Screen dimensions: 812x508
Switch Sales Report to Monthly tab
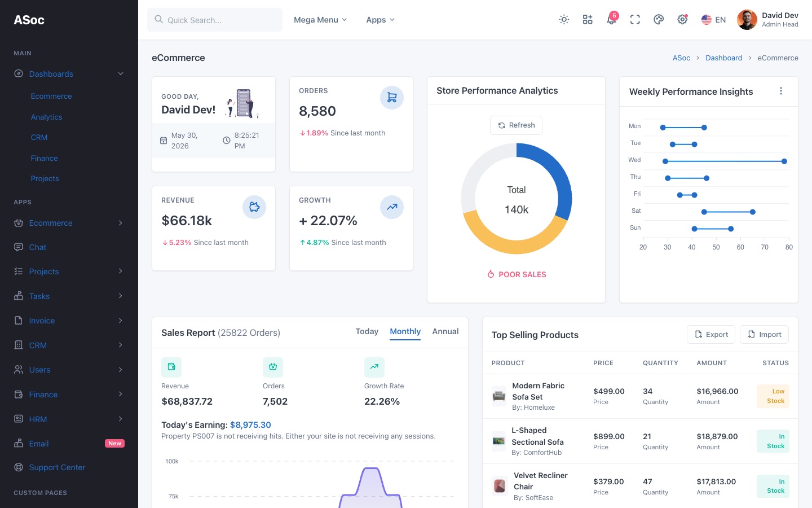click(405, 331)
